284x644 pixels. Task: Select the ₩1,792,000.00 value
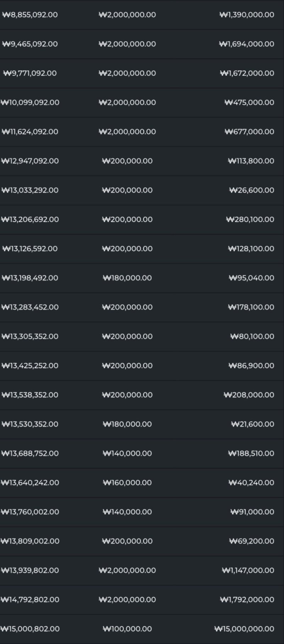(247, 600)
